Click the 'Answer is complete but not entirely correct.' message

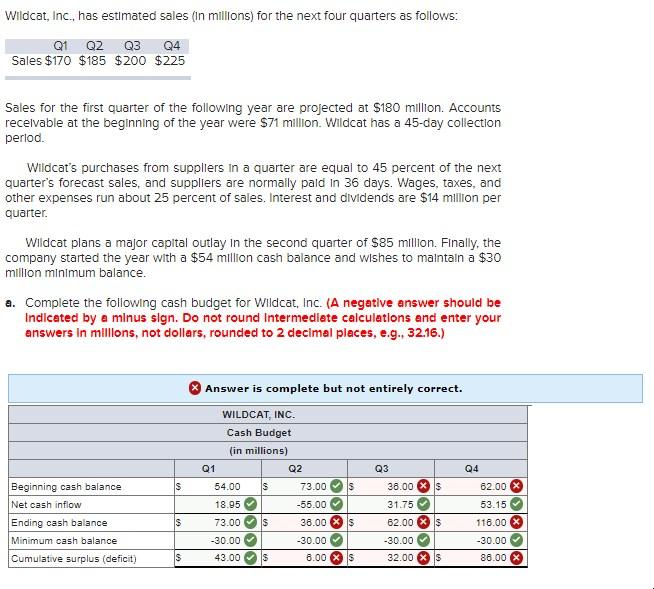[334, 388]
